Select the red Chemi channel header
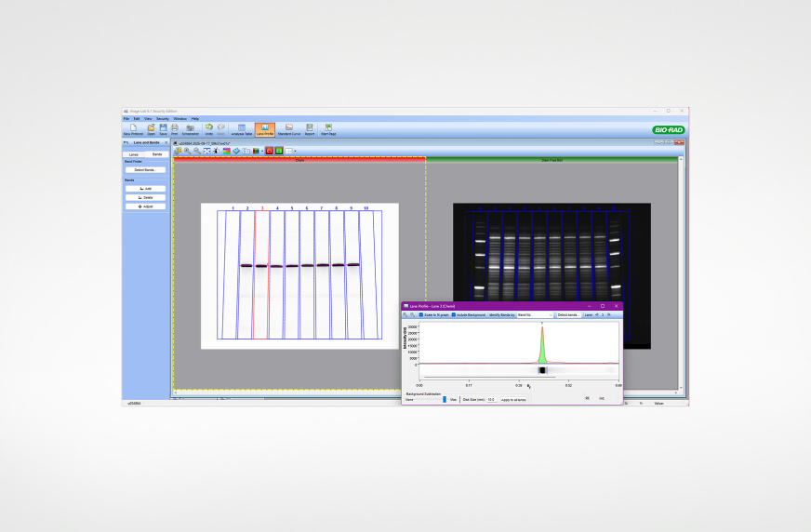Screen dimensions: 811x532 pos(299,160)
